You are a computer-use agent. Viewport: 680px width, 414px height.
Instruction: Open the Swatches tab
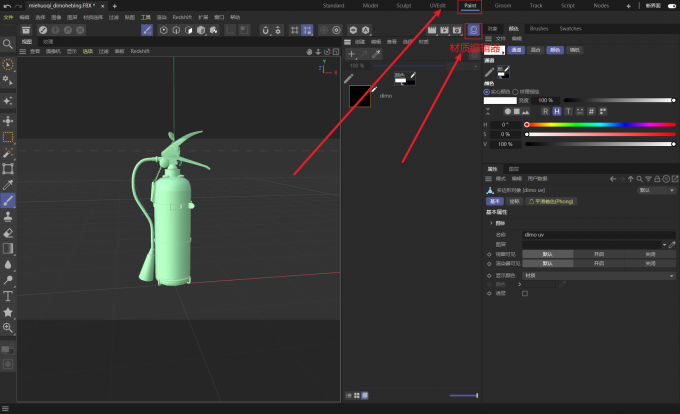click(x=570, y=29)
